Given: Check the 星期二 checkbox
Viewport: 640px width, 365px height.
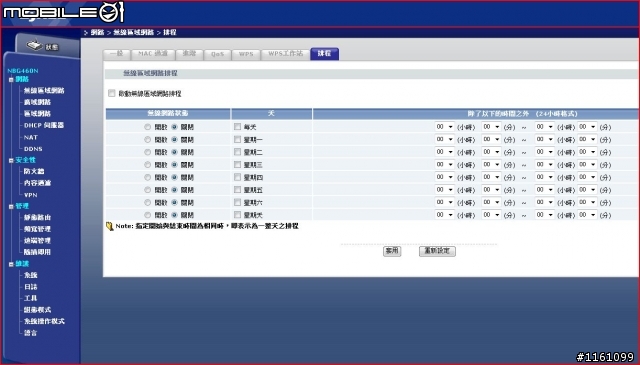Looking at the screenshot, I should click(238, 152).
